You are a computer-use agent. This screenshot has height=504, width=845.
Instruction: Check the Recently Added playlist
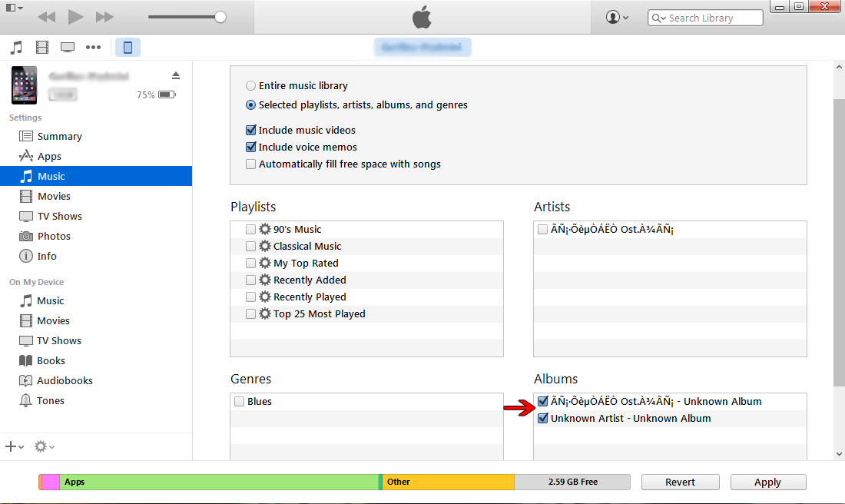click(x=250, y=280)
